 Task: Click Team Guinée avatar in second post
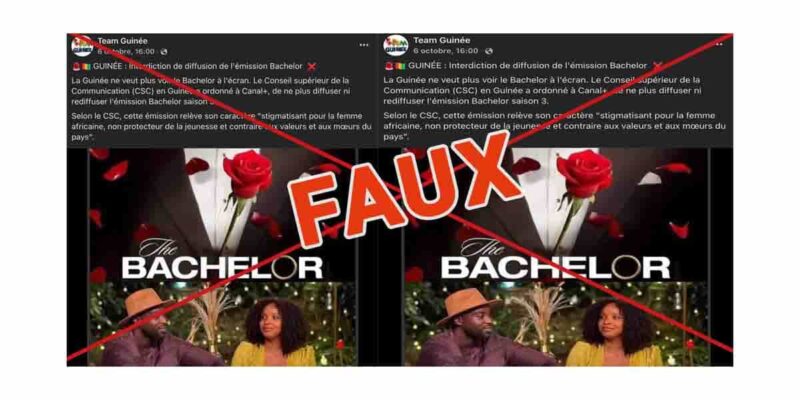tap(395, 45)
